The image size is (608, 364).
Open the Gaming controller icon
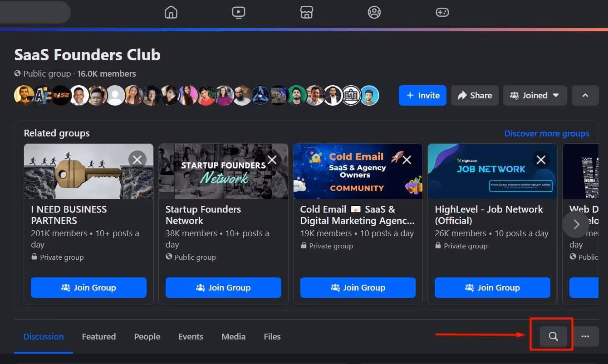[442, 12]
